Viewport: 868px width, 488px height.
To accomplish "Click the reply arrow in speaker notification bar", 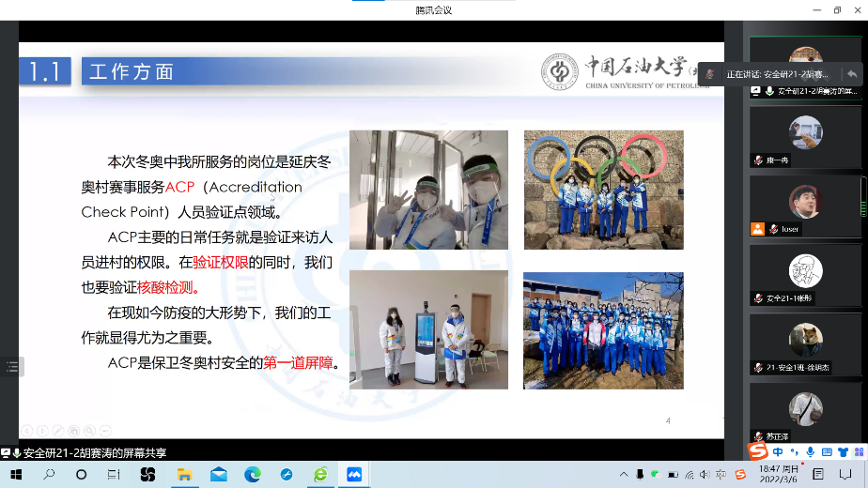I will 851,74.
